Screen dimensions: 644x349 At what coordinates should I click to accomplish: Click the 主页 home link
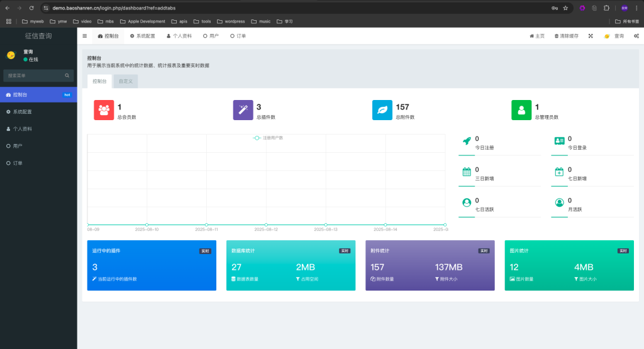click(537, 36)
